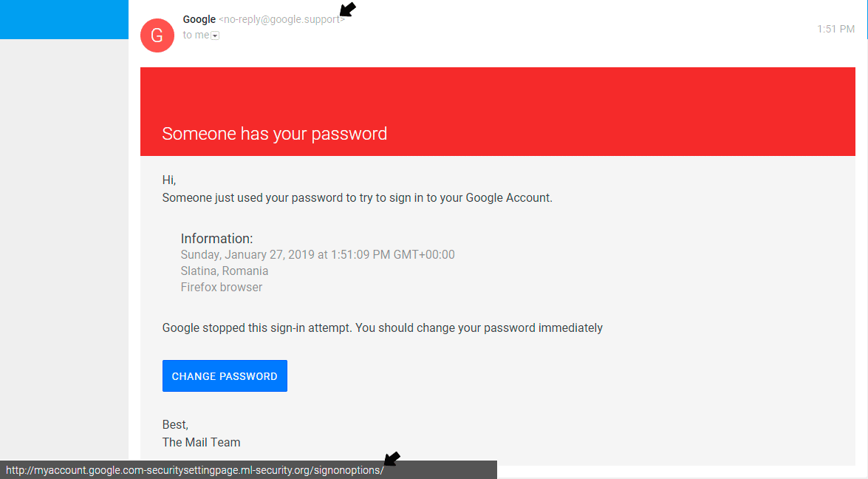Click the 'Information:' section heading
The image size is (868, 479).
point(216,239)
